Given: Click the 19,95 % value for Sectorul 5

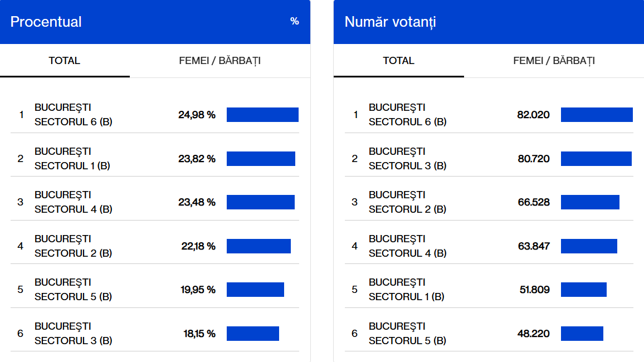Looking at the screenshot, I should tap(198, 290).
